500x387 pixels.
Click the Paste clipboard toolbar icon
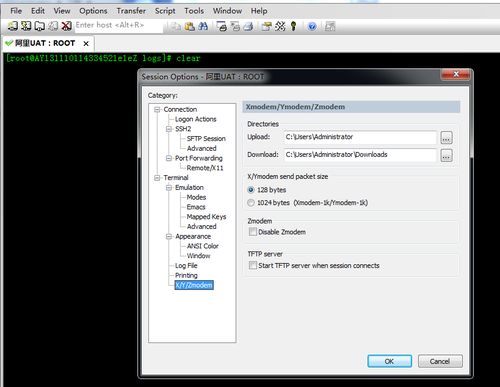click(190, 26)
